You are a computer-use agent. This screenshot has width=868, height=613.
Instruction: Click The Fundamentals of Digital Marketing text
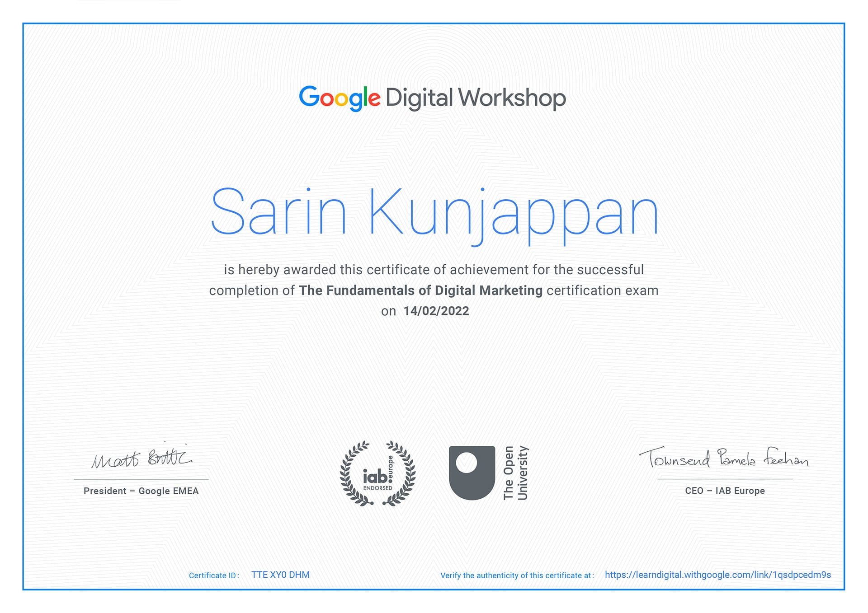point(420,290)
